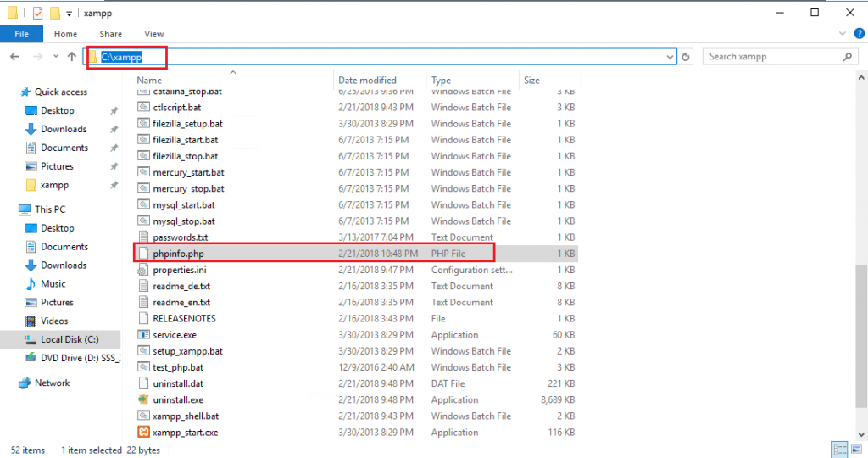This screenshot has width=868, height=458.
Task: Open Documents under This PC
Action: click(x=64, y=247)
